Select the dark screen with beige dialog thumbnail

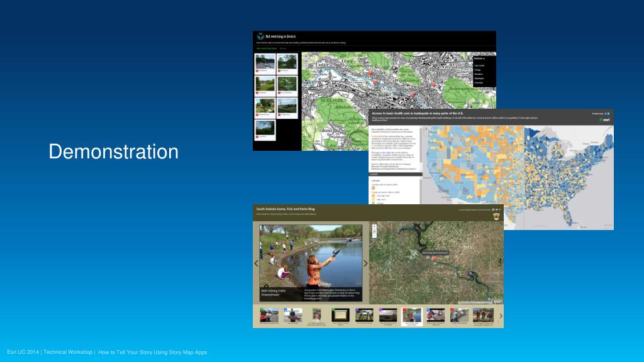coord(340,315)
